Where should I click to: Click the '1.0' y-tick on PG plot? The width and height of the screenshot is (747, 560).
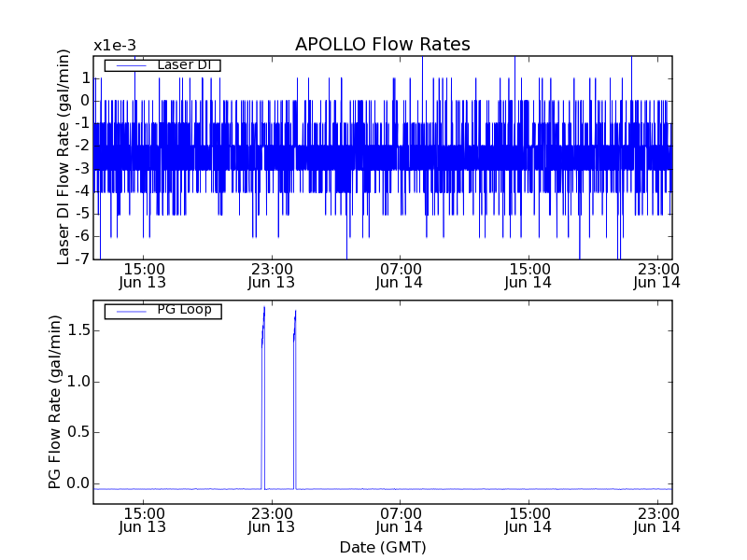pyautogui.click(x=78, y=382)
